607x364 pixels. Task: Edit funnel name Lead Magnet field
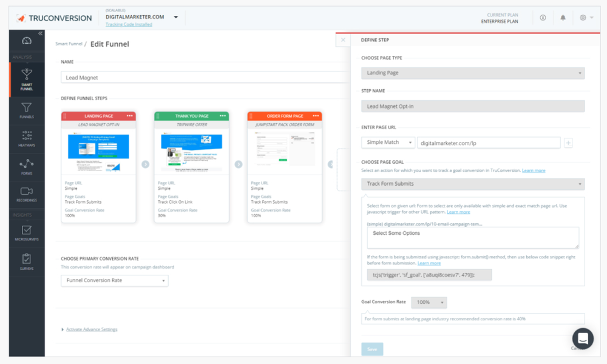point(205,78)
